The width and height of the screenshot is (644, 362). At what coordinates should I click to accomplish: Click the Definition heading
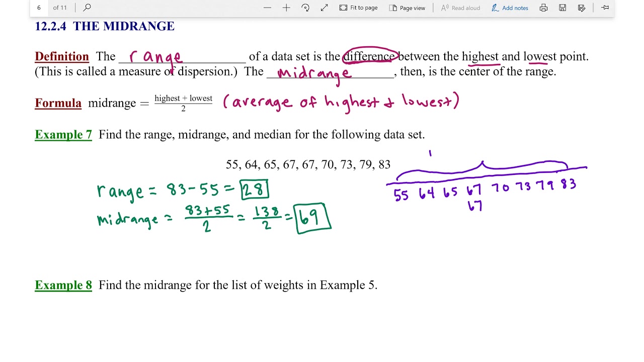(x=62, y=56)
